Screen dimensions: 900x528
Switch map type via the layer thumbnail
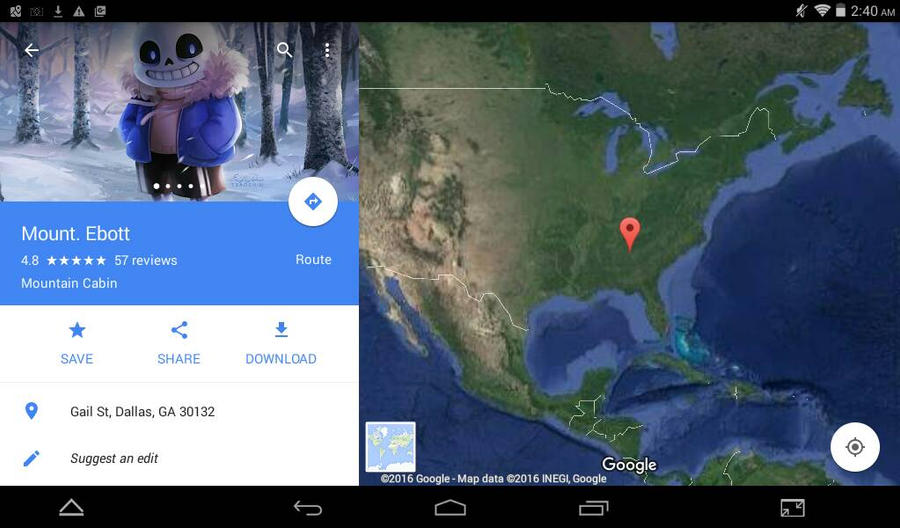click(390, 447)
